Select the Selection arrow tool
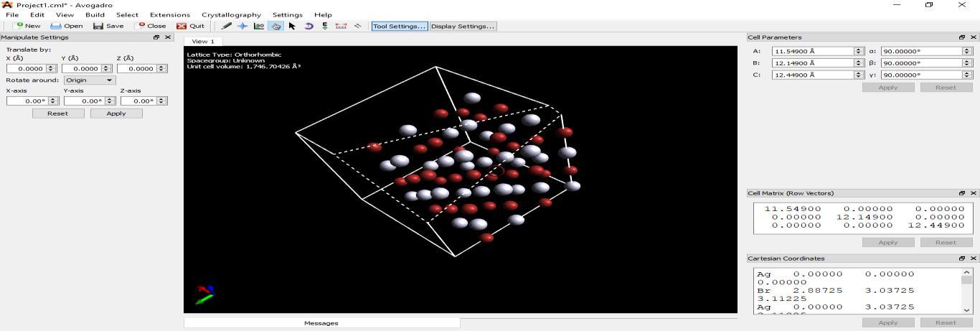The height and width of the screenshot is (331, 980). pyautogui.click(x=292, y=26)
